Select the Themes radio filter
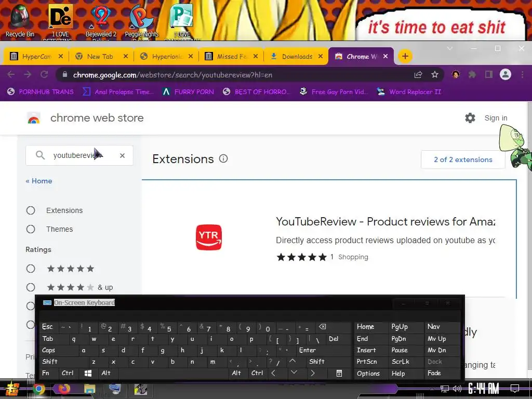 [31, 229]
